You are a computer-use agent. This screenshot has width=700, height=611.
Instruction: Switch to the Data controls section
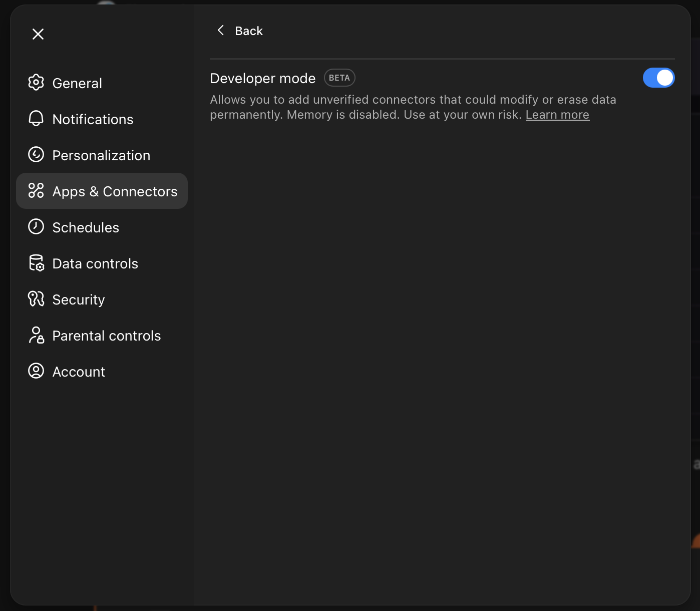click(x=95, y=263)
